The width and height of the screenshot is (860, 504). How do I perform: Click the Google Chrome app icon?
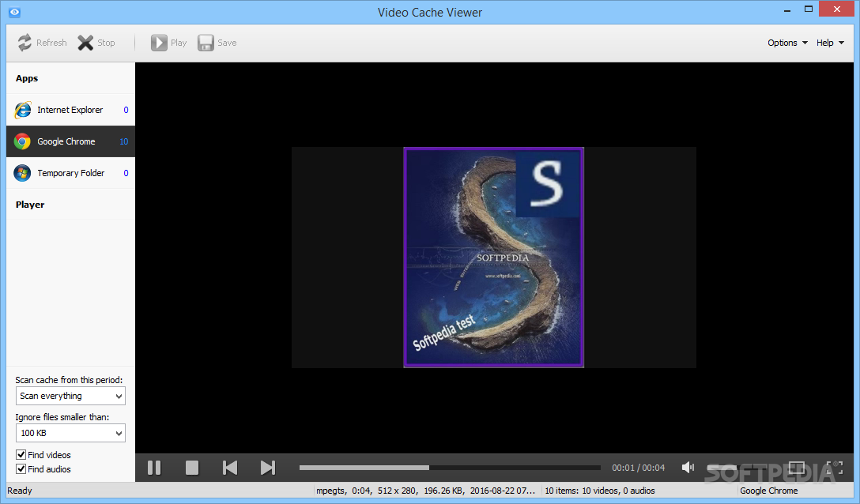(22, 141)
